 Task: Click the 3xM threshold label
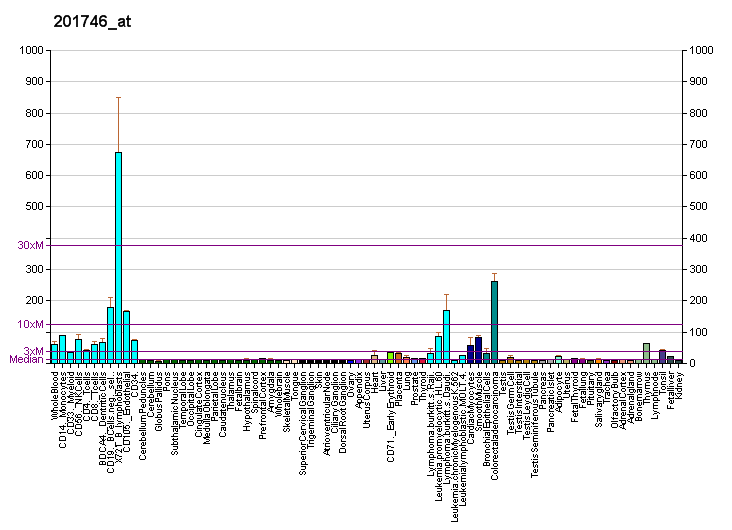[33, 351]
